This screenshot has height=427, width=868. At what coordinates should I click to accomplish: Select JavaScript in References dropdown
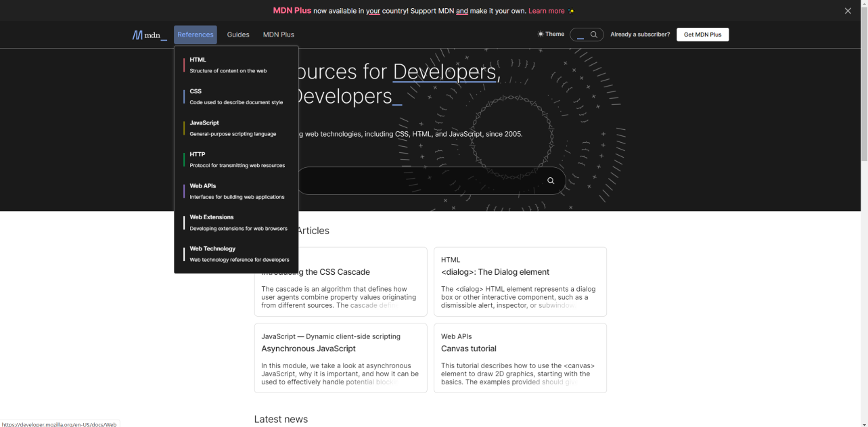tap(236, 128)
